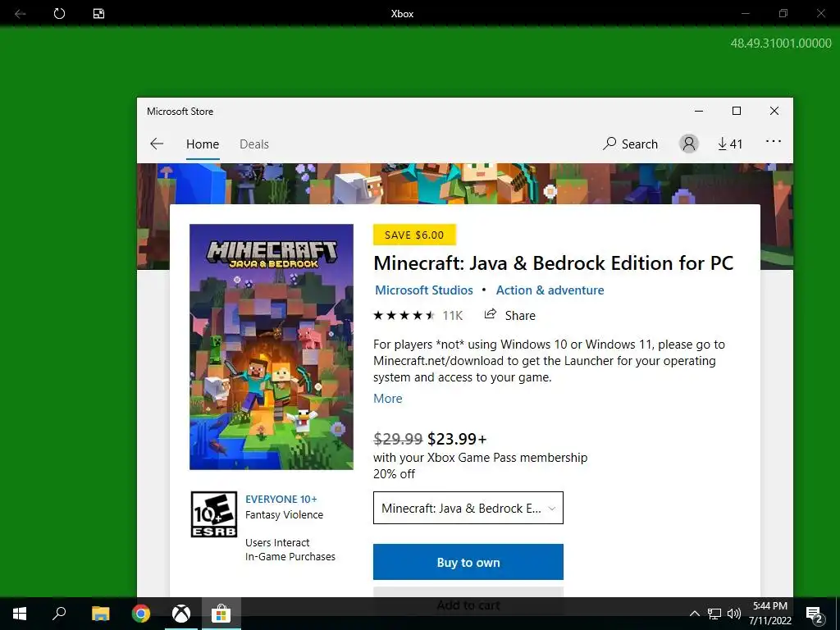
Task: Click the Xbox app back arrow
Action: click(21, 13)
